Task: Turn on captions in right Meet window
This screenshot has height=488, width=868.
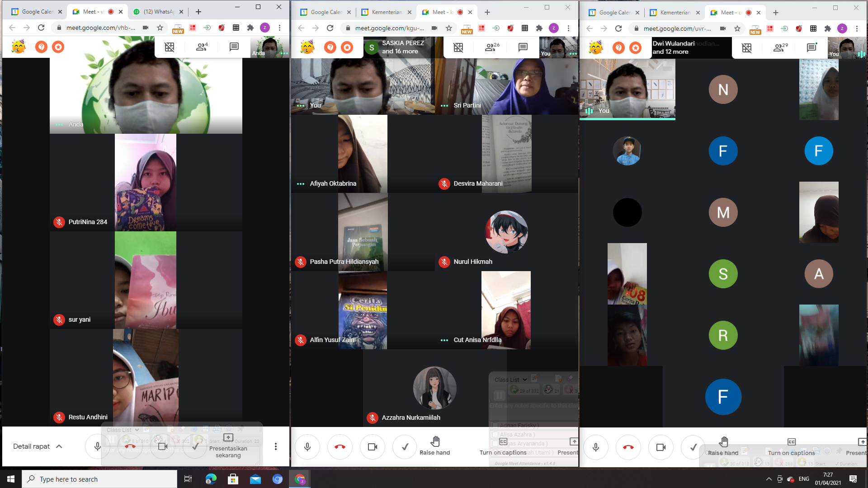Action: point(791,446)
